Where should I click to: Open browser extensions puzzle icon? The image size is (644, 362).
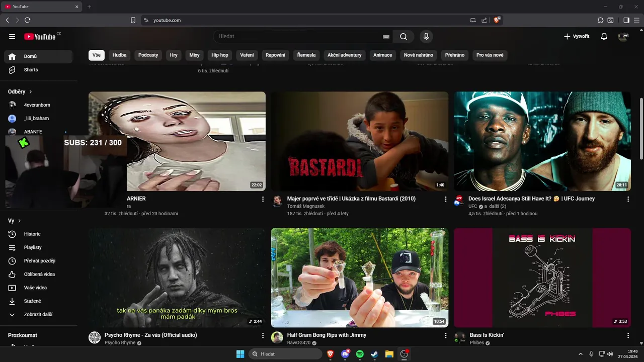(x=600, y=20)
